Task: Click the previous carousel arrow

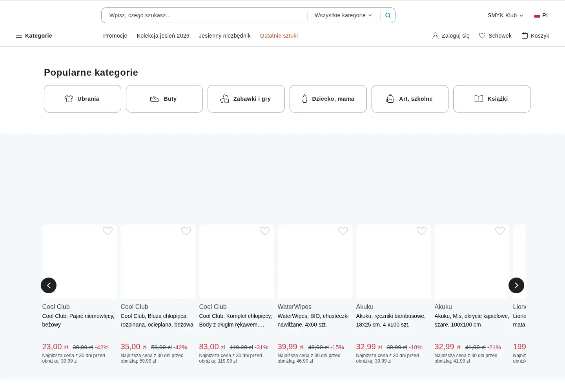Action: (x=49, y=285)
